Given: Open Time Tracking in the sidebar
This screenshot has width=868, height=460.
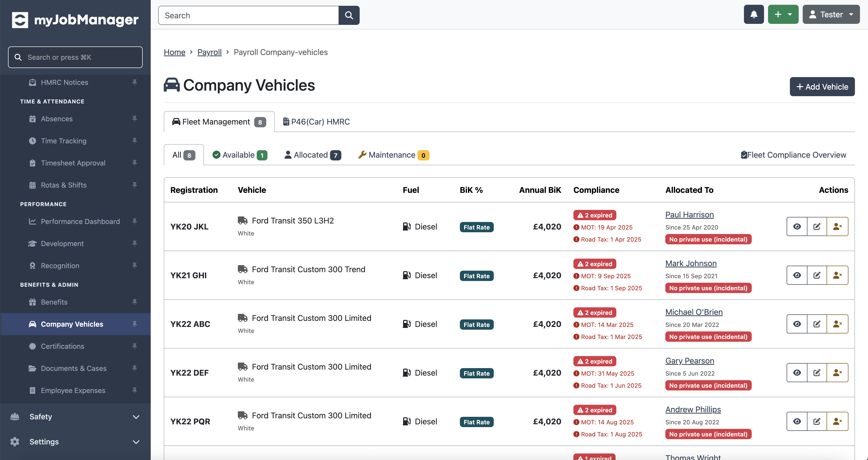Looking at the screenshot, I should 75,141.
